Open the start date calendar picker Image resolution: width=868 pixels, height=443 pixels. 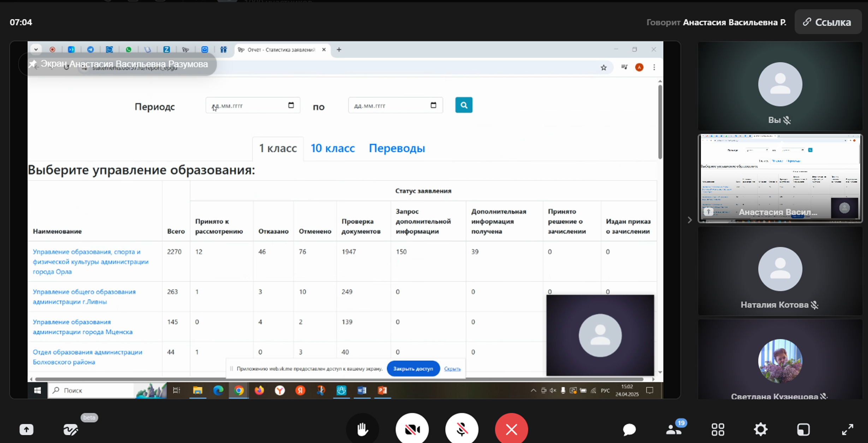(291, 105)
